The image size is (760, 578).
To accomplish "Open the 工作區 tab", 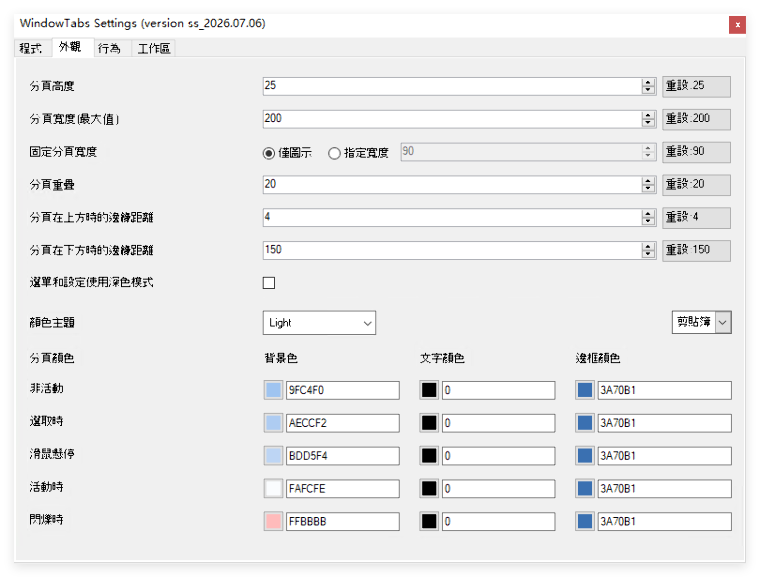I will (154, 48).
